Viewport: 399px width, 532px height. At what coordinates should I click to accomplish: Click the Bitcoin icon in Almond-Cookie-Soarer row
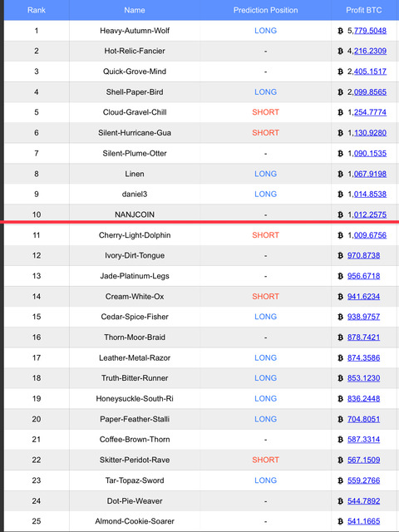[340, 521]
